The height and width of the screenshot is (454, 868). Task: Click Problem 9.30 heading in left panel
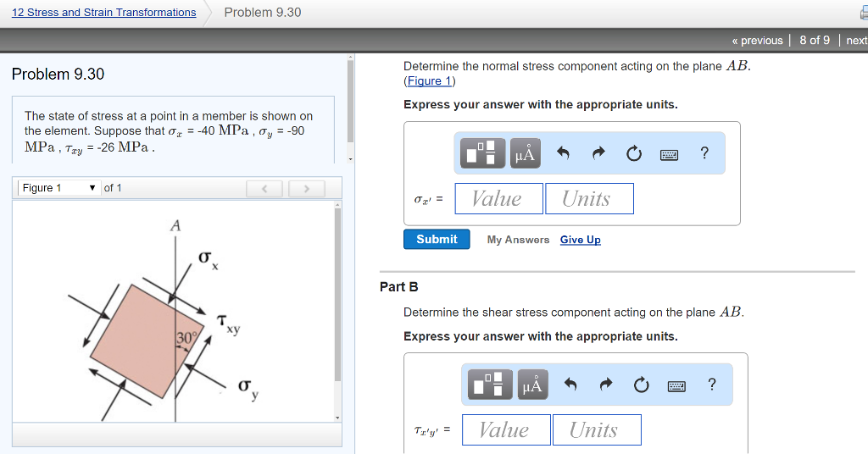[x=58, y=74]
